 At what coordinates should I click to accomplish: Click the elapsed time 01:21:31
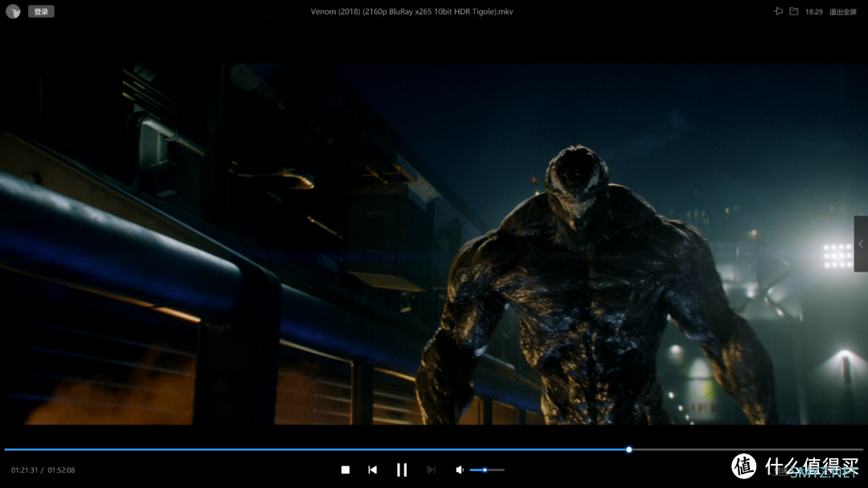pyautogui.click(x=24, y=470)
